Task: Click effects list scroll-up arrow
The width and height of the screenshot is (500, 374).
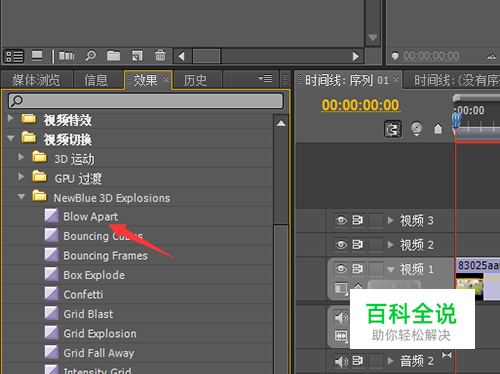Action: [281, 123]
